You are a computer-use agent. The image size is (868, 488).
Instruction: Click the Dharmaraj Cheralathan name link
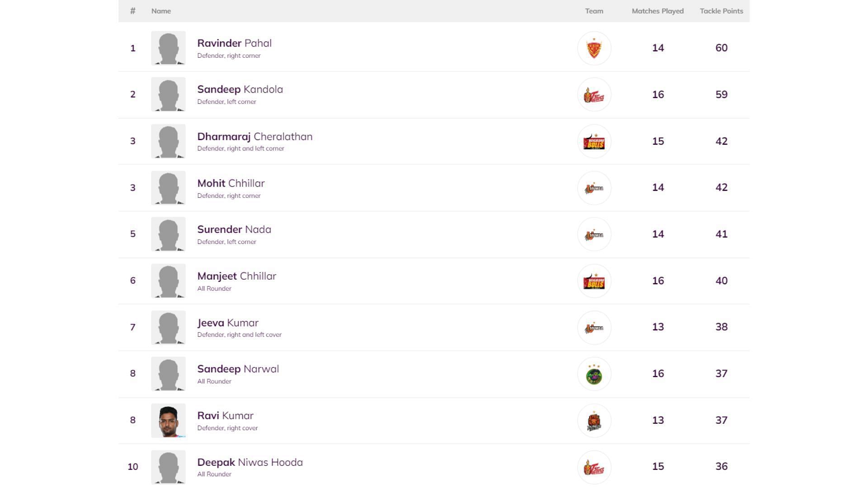tap(255, 136)
